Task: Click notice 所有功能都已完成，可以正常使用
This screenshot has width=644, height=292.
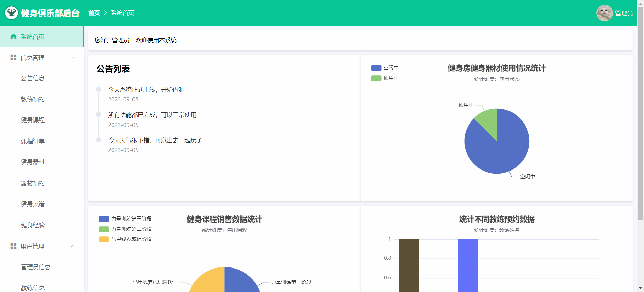Action: click(x=152, y=115)
